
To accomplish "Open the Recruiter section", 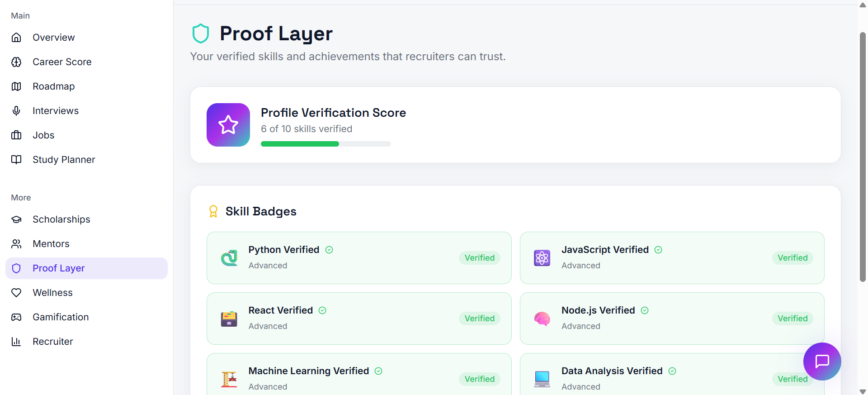I will (86, 342).
